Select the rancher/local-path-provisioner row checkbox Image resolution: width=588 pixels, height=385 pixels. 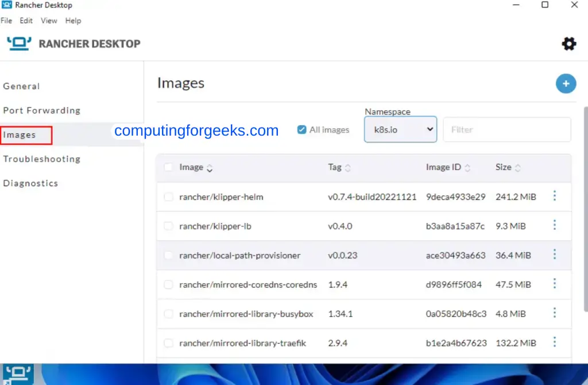point(168,256)
